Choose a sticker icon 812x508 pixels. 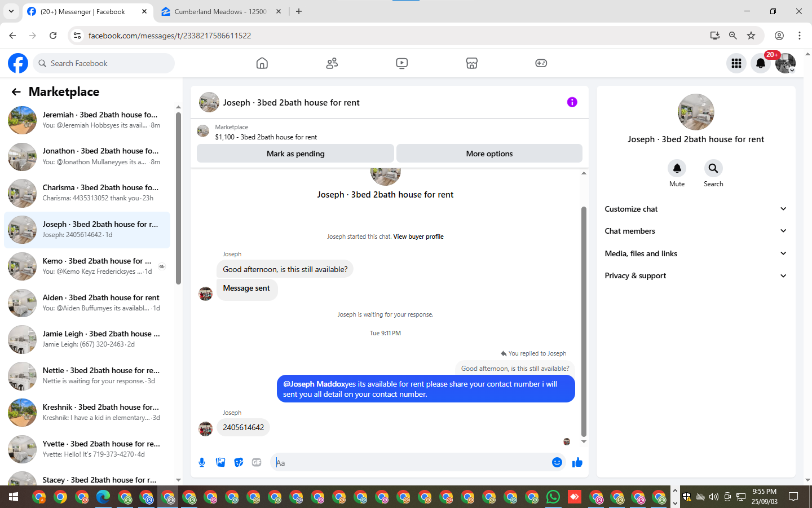(239, 463)
